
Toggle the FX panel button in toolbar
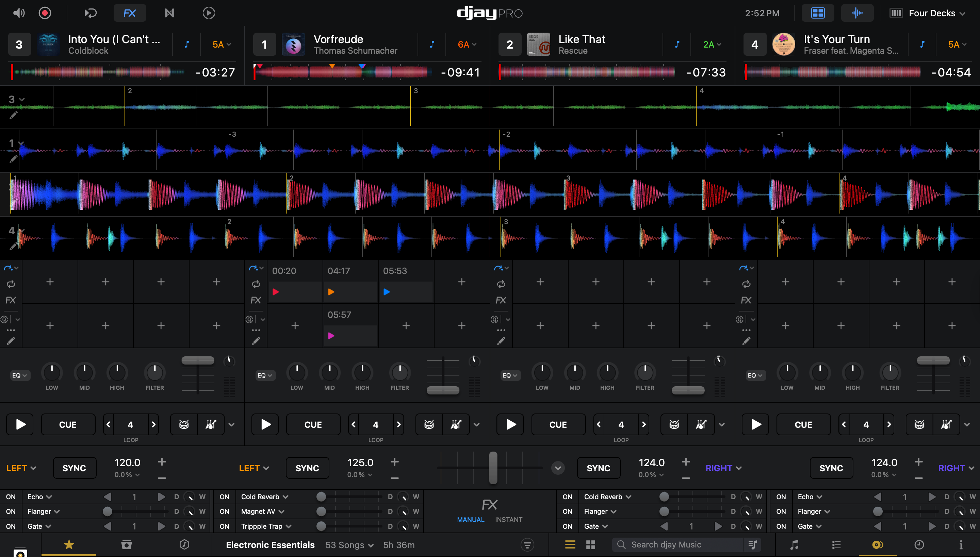pyautogui.click(x=129, y=13)
